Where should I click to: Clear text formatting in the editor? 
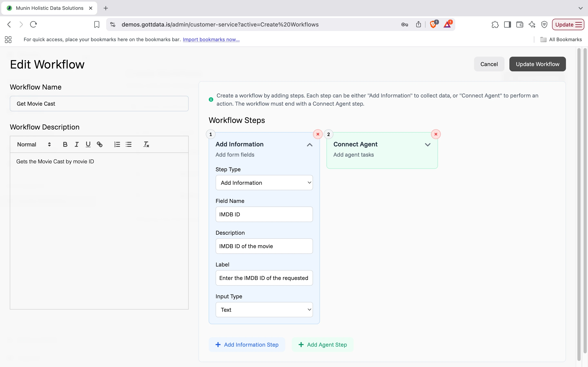coord(146,144)
